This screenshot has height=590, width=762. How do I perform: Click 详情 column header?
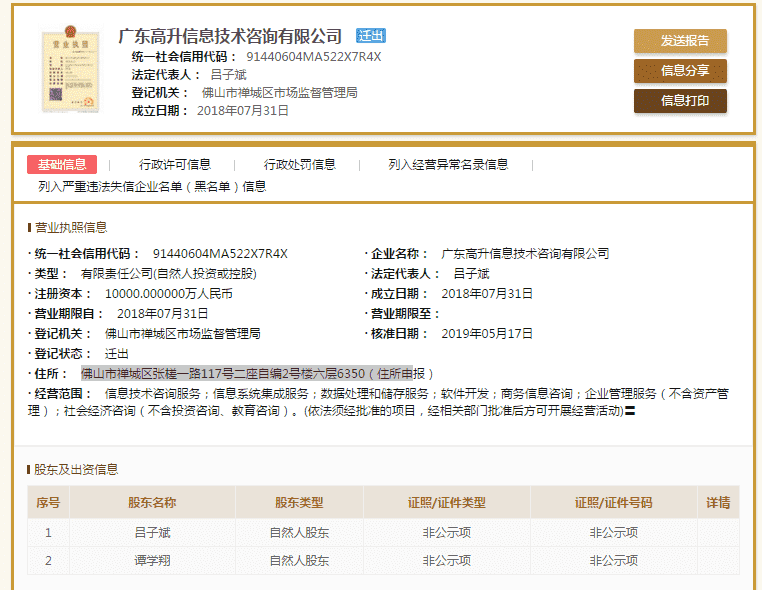[x=718, y=503]
